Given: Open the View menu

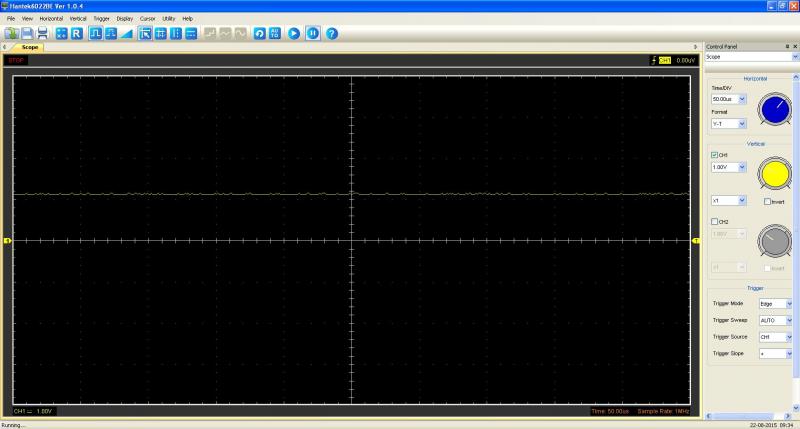Looking at the screenshot, I should tap(27, 18).
